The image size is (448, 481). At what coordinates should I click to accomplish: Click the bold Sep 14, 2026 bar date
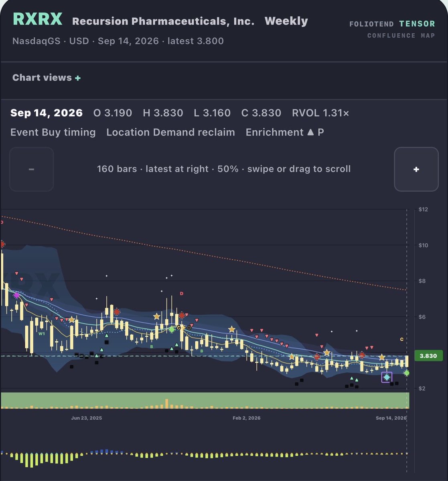click(x=47, y=113)
